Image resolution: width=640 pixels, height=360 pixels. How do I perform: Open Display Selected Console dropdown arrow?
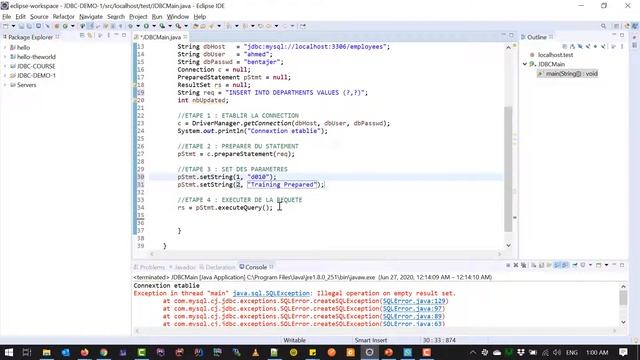(x=590, y=265)
